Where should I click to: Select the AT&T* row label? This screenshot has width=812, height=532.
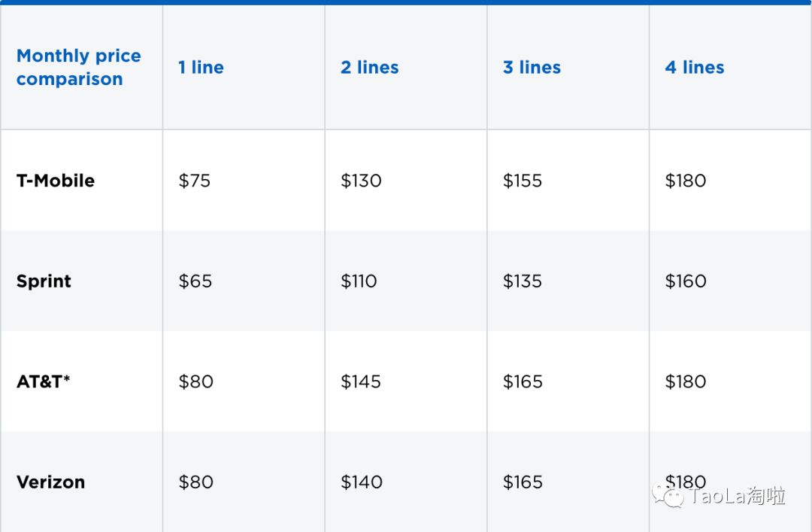coord(43,382)
